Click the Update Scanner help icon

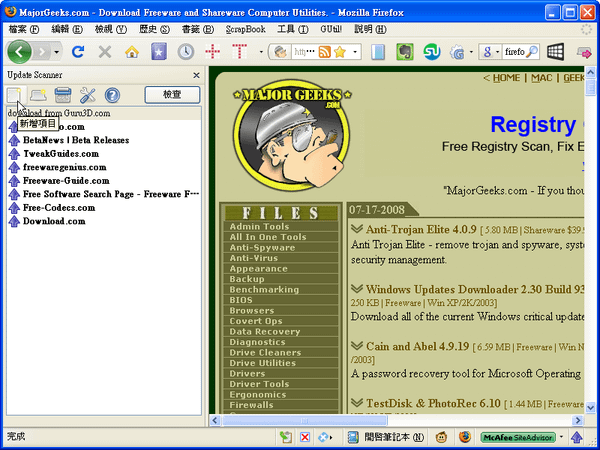pos(112,95)
